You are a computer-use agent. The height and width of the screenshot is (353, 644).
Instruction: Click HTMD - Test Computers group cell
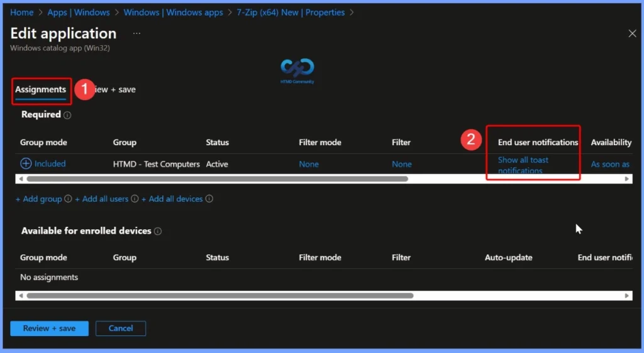[157, 164]
